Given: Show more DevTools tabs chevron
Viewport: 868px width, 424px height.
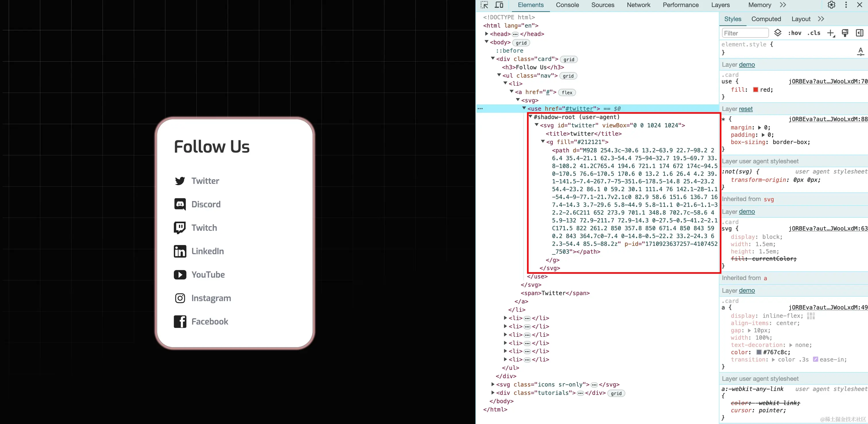Looking at the screenshot, I should (x=783, y=5).
